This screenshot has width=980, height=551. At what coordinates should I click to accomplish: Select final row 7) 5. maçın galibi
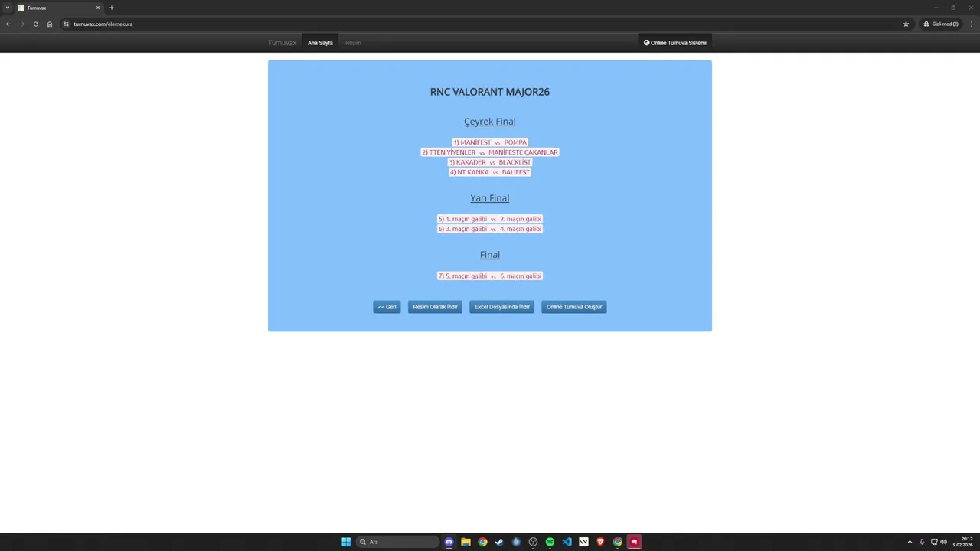[x=490, y=275]
